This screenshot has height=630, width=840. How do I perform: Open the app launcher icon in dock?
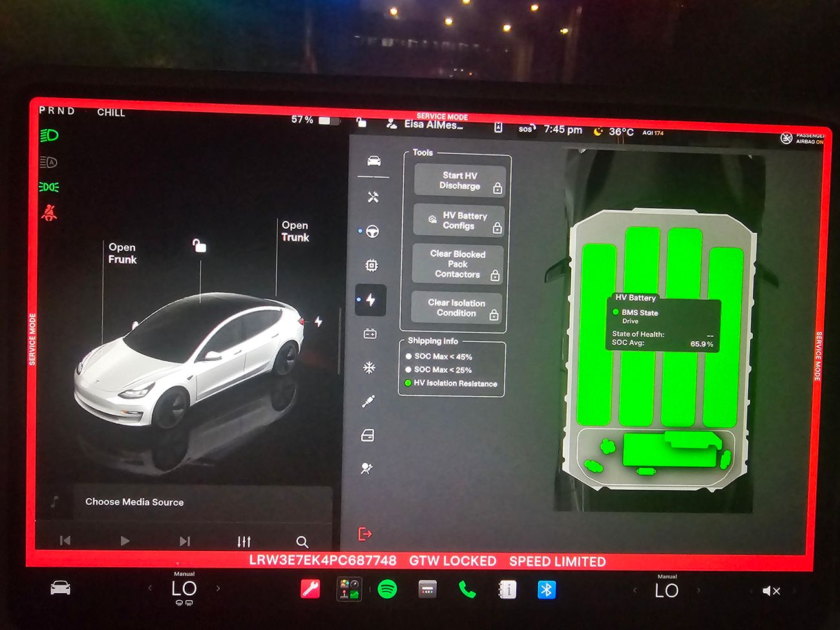[x=350, y=589]
